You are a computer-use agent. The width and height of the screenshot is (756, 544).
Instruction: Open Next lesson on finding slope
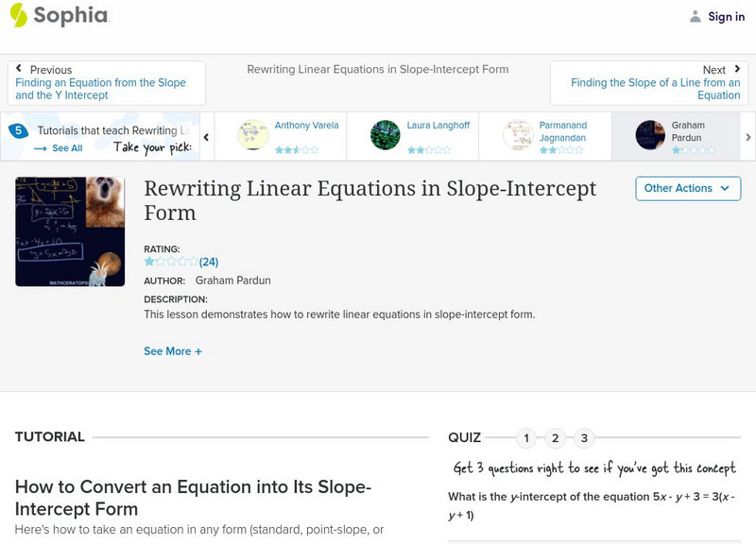click(x=649, y=83)
